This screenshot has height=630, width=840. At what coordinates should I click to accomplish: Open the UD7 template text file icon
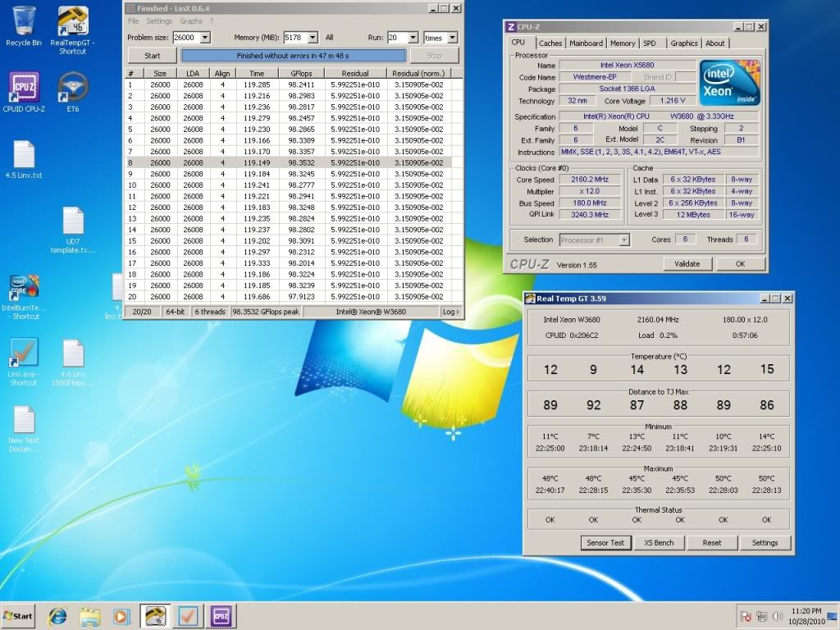(73, 230)
